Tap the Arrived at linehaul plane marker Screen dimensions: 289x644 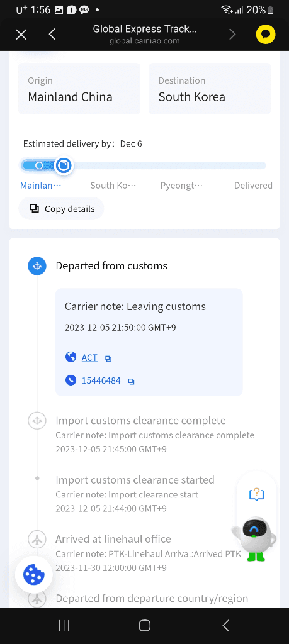tap(37, 539)
